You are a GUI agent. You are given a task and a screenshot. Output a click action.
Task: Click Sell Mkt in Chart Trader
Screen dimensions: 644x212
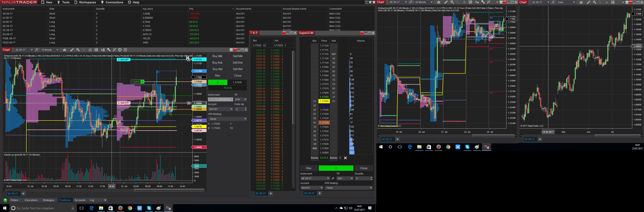point(238,56)
